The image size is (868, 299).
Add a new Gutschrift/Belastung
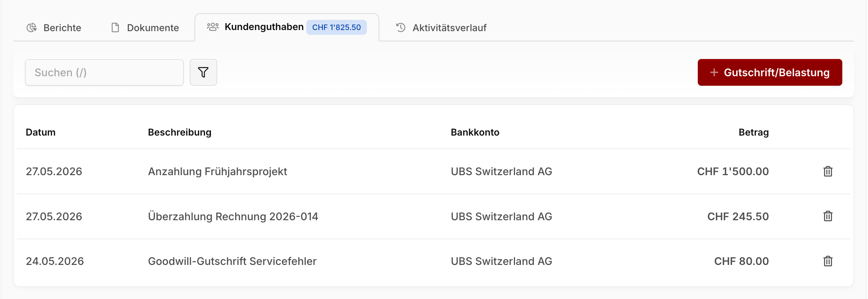pyautogui.click(x=770, y=72)
